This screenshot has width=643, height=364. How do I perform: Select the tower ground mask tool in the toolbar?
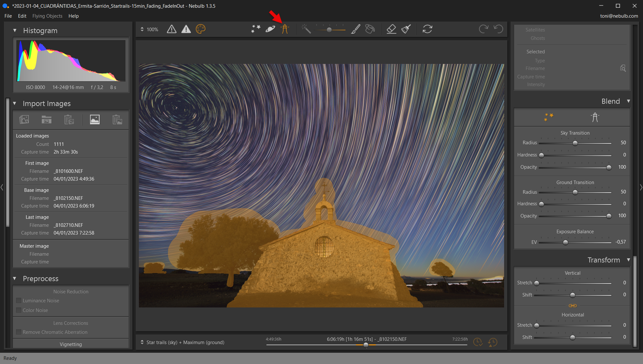coord(285,29)
